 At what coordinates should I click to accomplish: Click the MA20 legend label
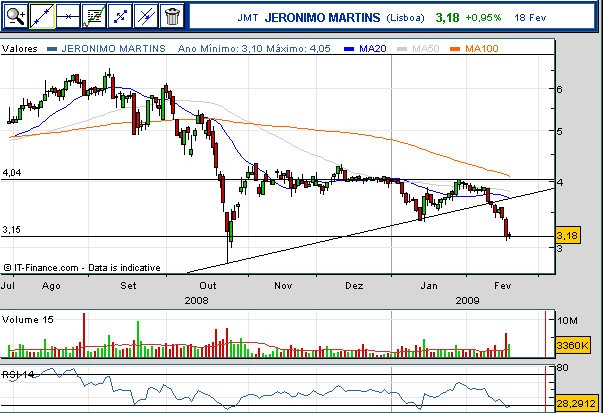click(373, 49)
